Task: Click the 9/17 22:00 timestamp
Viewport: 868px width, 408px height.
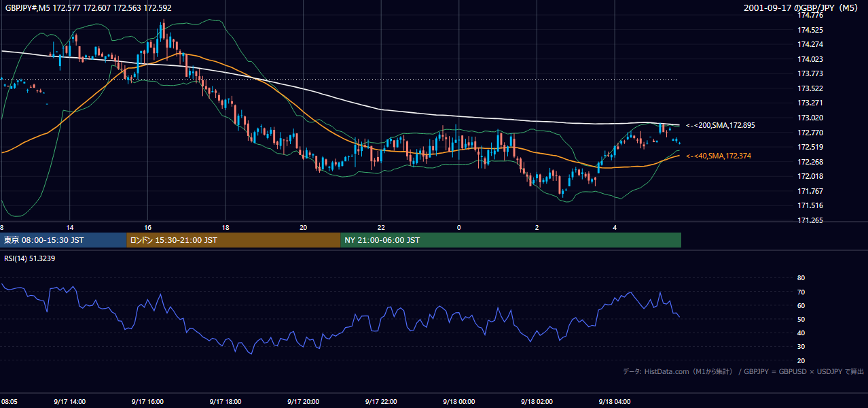Action: [x=381, y=402]
